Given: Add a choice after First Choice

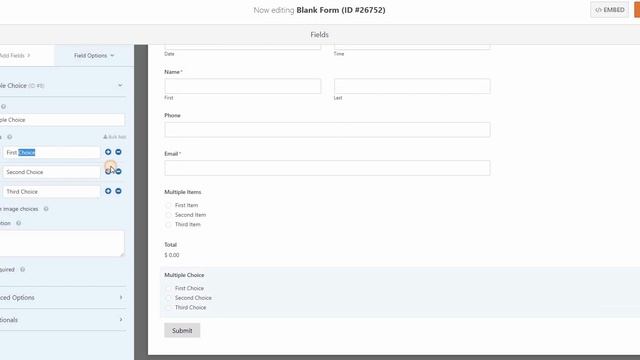Looking at the screenshot, I should (108, 152).
